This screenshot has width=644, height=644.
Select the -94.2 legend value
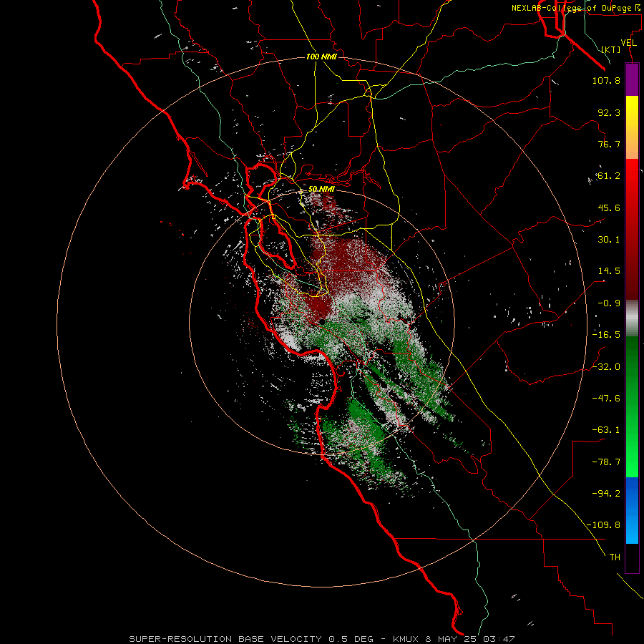tap(606, 493)
